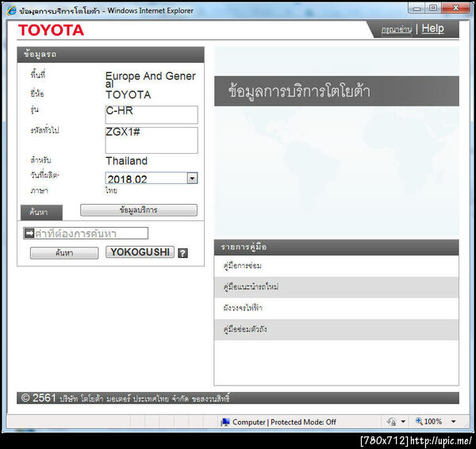Expand the zoom level dropdown arrow
This screenshot has height=449, width=476.
(454, 422)
